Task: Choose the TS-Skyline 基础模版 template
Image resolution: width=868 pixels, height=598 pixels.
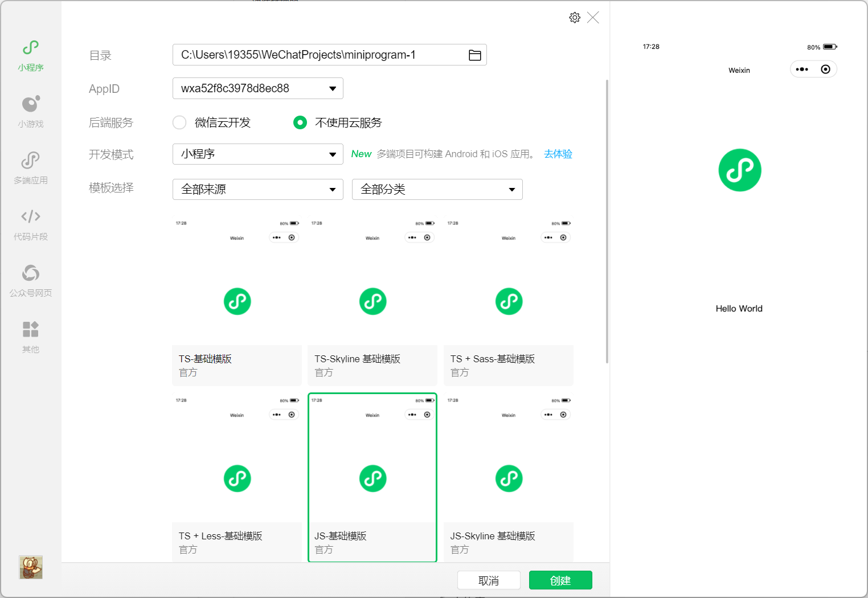Action: coord(372,301)
